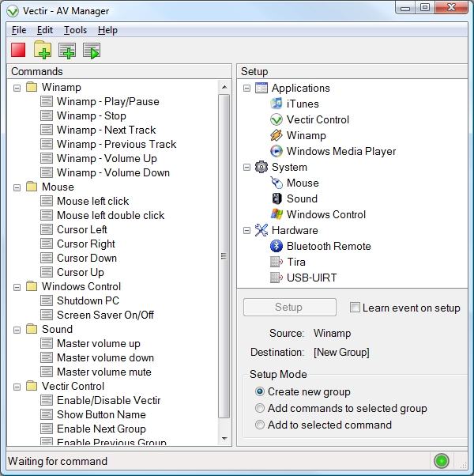Select the Windows Control flag icon in Setup

click(276, 214)
